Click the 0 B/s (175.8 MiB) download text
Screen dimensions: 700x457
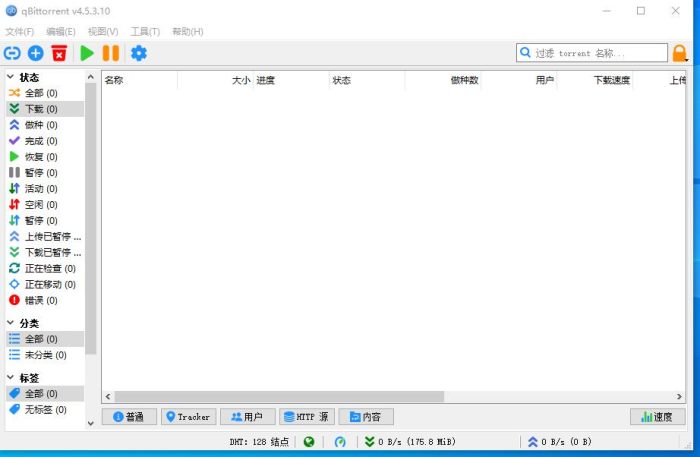[417, 442]
